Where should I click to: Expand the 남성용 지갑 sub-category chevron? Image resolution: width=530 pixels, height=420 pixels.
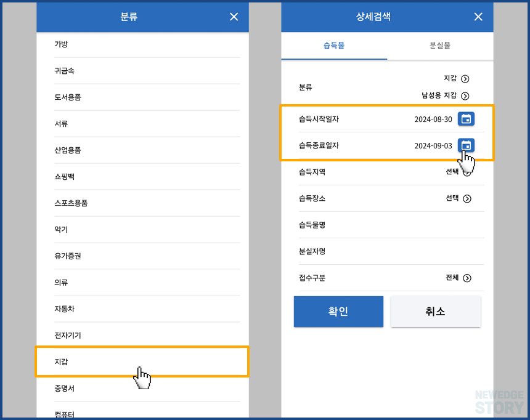(x=467, y=95)
